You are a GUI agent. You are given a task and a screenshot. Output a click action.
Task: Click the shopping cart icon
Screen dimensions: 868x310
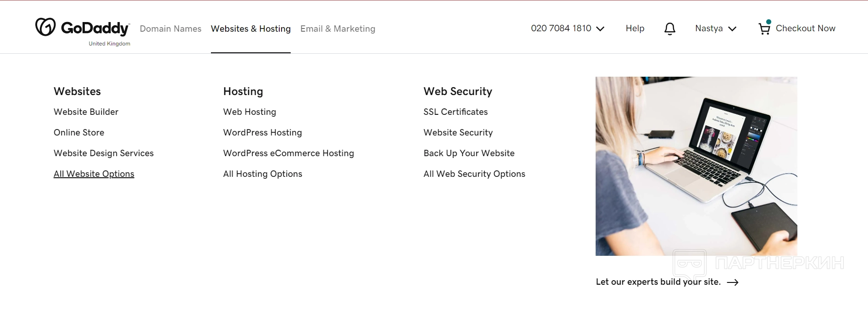pos(764,28)
